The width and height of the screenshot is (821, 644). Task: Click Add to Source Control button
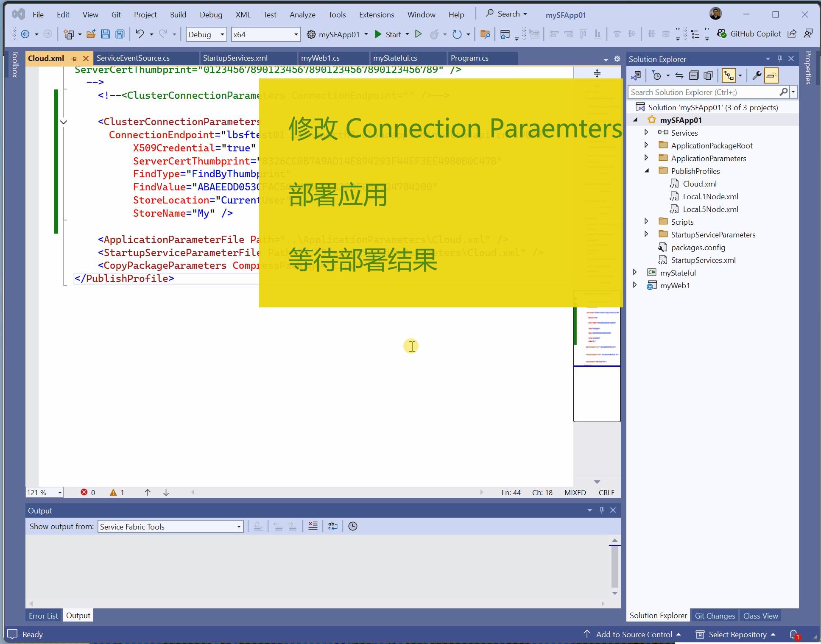click(634, 634)
